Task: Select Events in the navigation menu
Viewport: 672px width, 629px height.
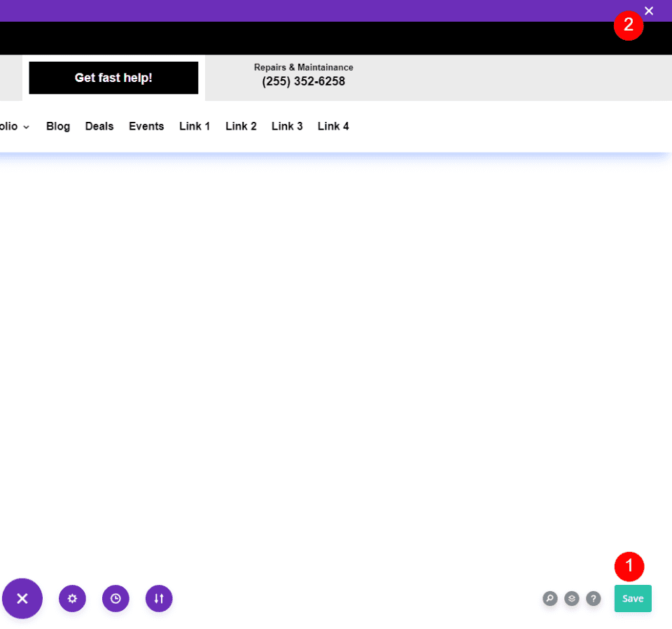Action: (x=146, y=126)
